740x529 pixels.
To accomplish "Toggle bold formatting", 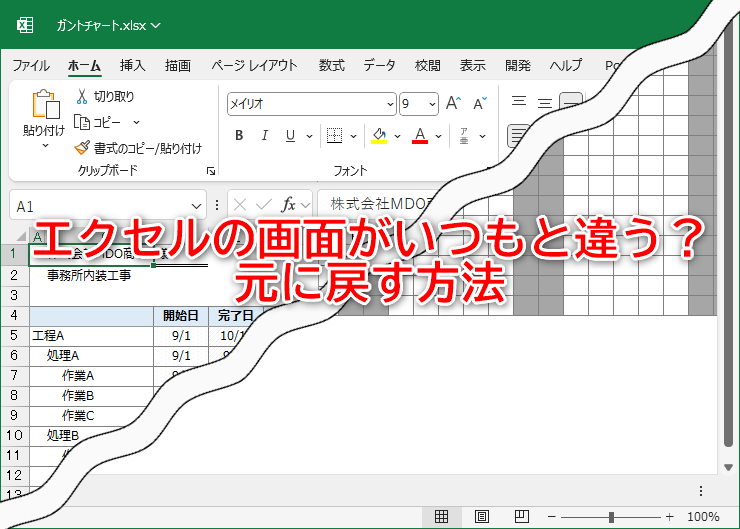I will click(239, 136).
